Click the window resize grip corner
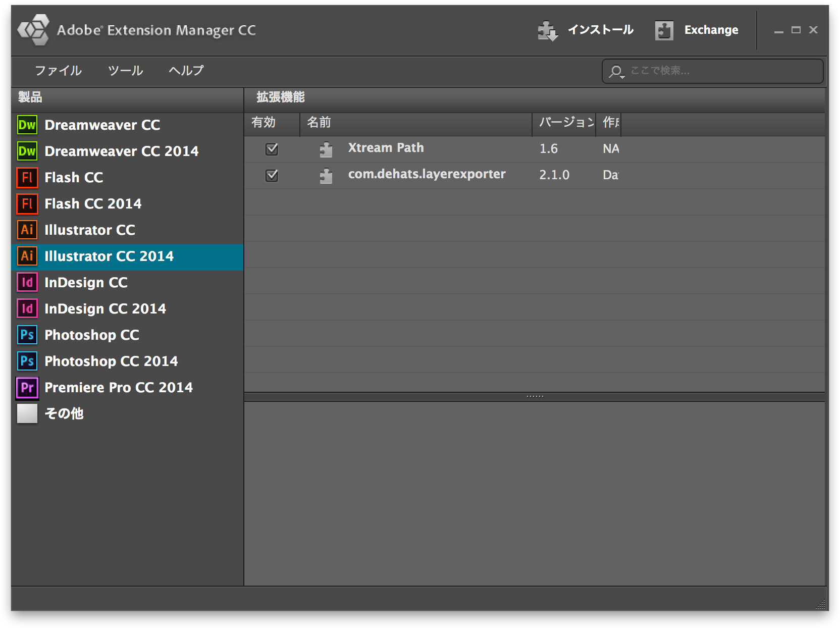The height and width of the screenshot is (628, 840). coord(821,604)
